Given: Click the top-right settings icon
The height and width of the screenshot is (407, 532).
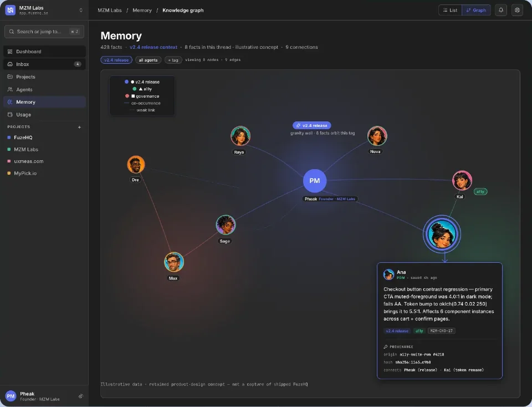Looking at the screenshot, I should click(x=517, y=10).
